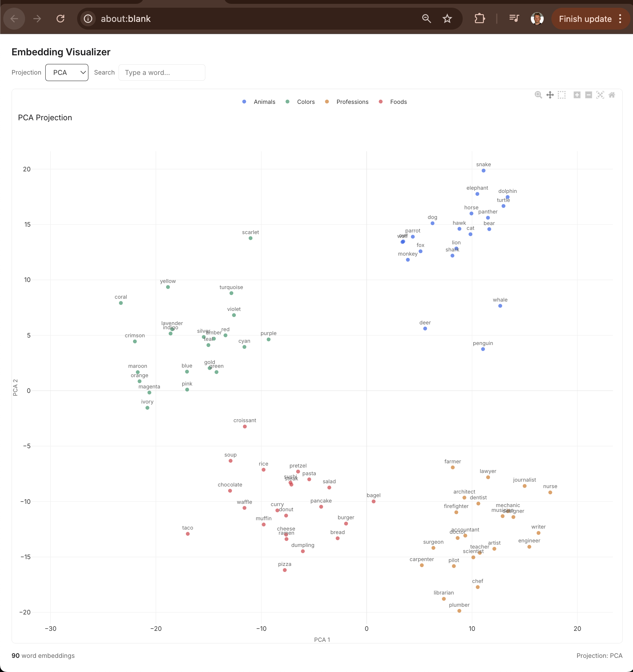Viewport: 633px width, 672px height.
Task: Toggle Professions visibility in legend
Action: [352, 102]
